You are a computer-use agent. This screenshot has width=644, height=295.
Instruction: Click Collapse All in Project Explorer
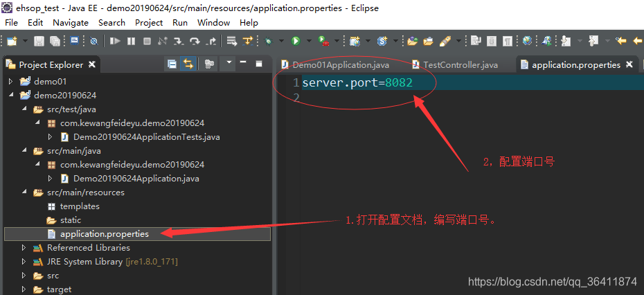[x=172, y=64]
